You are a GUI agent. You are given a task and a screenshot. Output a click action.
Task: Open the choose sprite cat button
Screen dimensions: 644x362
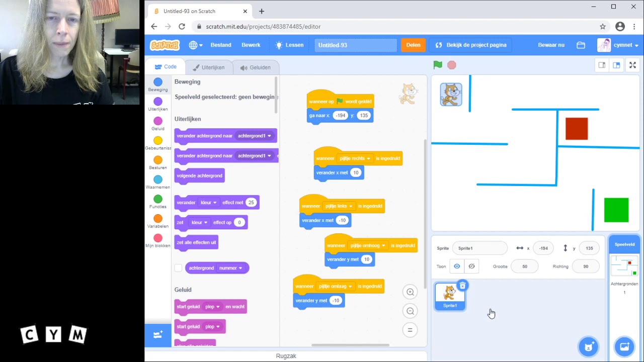pos(589,346)
